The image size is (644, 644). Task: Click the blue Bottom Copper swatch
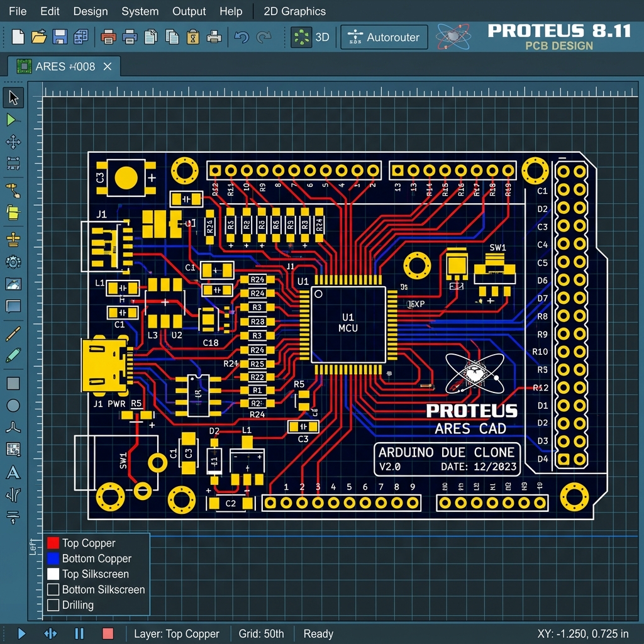pos(53,558)
